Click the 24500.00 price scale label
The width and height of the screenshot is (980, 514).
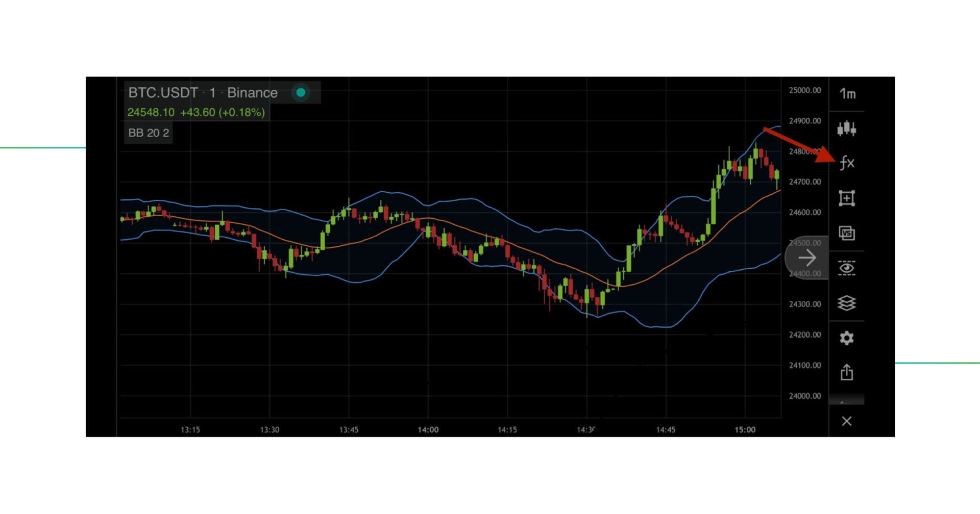point(804,243)
